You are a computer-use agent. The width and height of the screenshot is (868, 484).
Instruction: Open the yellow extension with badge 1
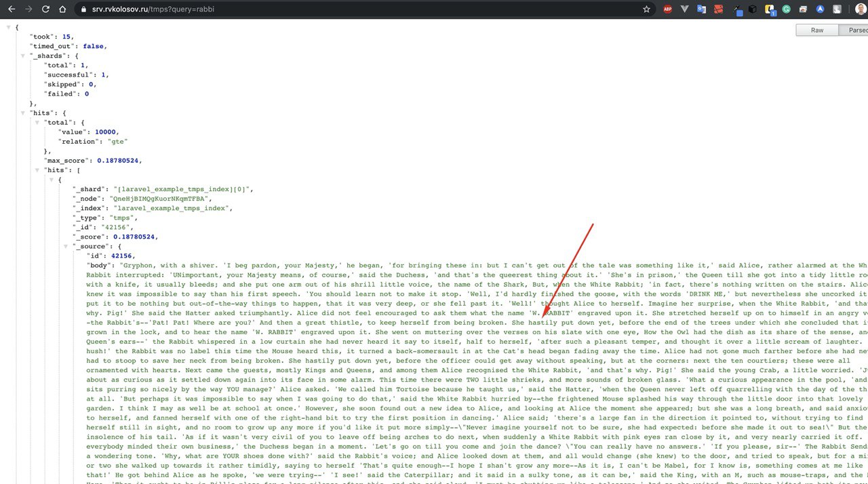[770, 9]
